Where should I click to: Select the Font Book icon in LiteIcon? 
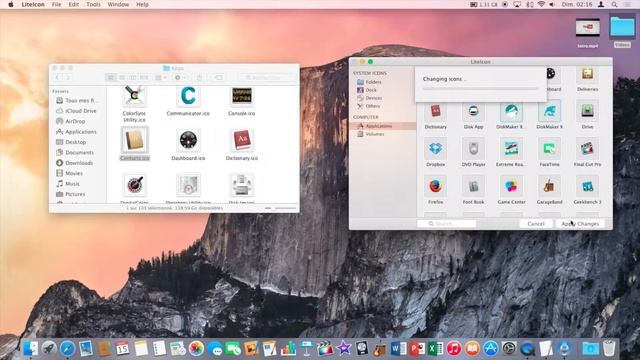pos(473,187)
